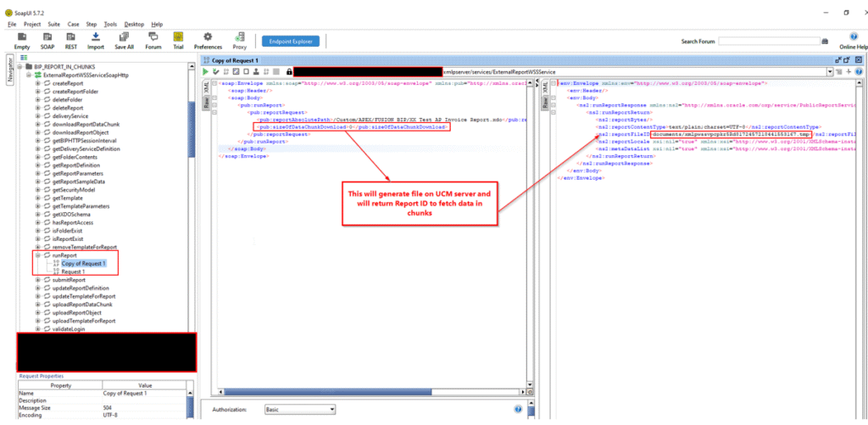The image size is (868, 425).
Task: Open the Help menu
Action: tap(157, 25)
